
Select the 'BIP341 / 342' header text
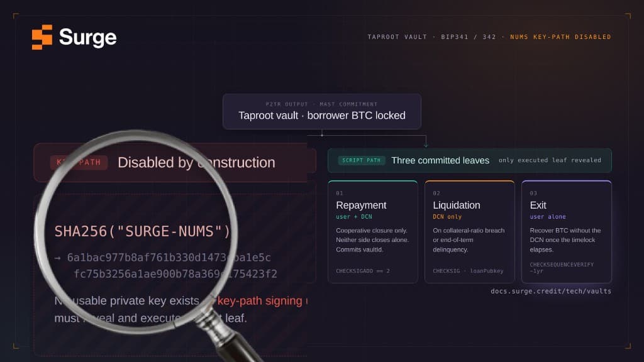click(468, 37)
